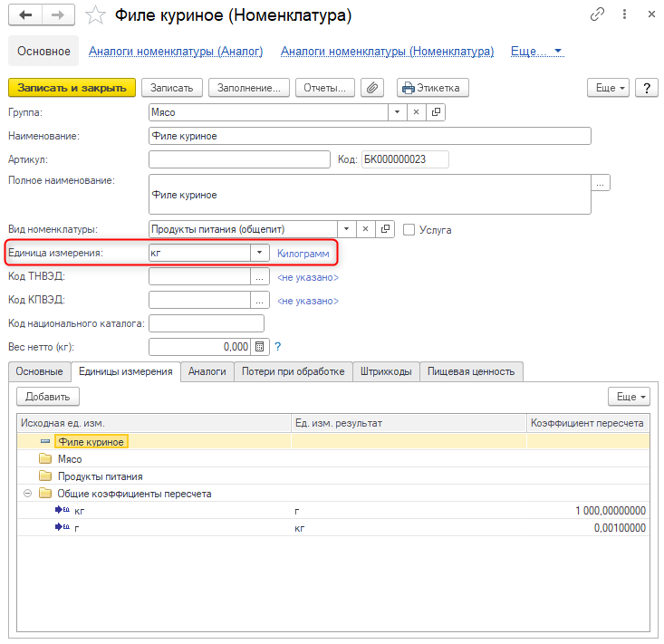Click the back navigation arrow

point(24,15)
